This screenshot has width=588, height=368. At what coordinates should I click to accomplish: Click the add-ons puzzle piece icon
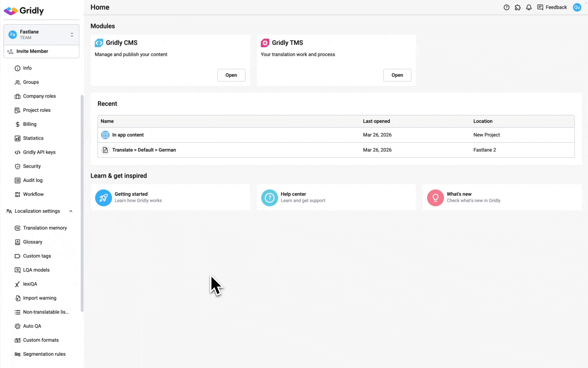point(518,7)
